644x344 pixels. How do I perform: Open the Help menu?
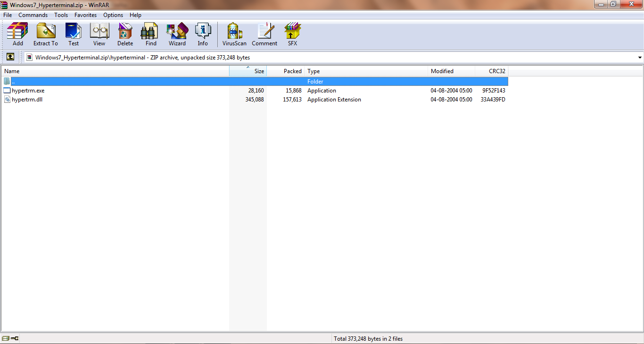pos(136,15)
